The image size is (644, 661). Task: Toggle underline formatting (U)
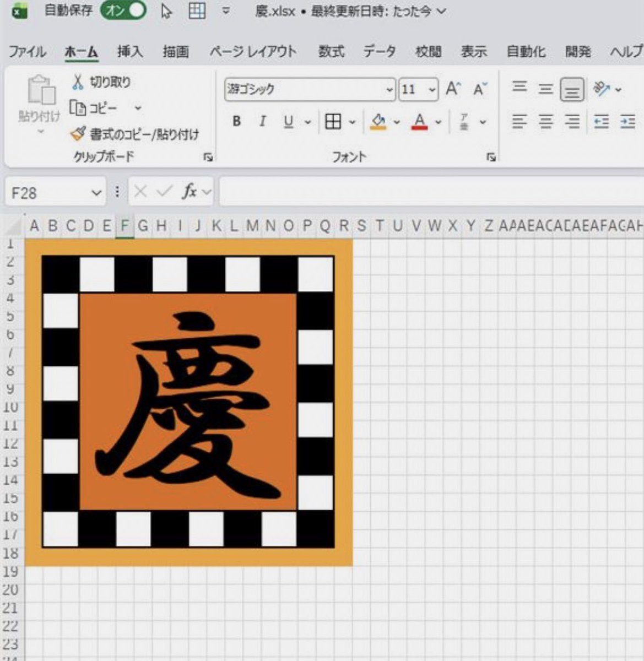[x=288, y=122]
